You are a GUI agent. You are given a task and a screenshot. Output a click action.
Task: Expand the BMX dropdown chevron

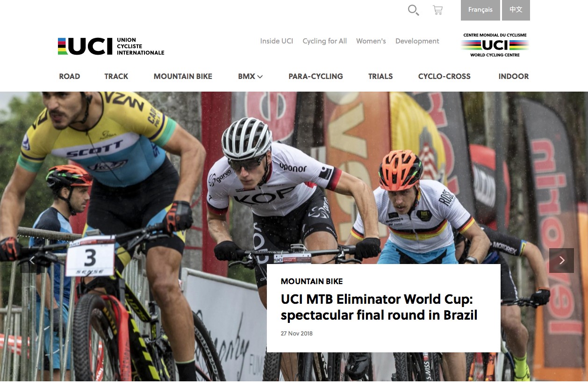[x=260, y=77]
